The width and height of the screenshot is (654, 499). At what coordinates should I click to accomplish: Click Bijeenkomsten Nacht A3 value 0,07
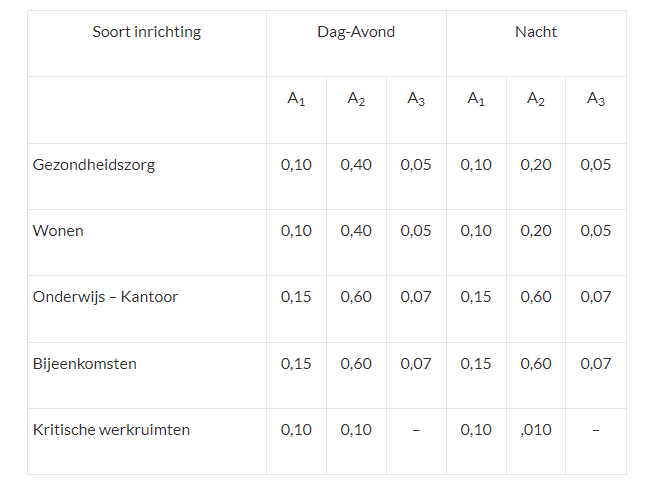point(596,364)
